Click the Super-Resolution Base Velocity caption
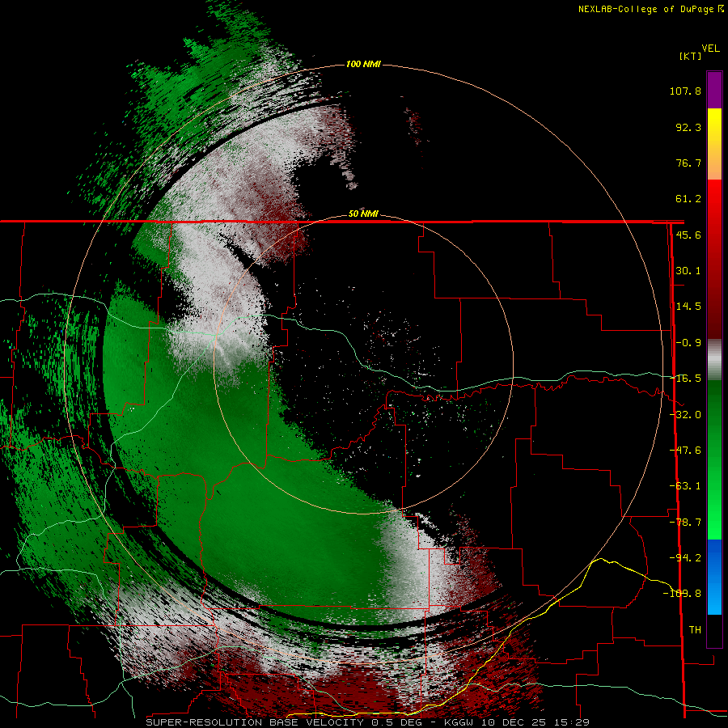 (368, 722)
